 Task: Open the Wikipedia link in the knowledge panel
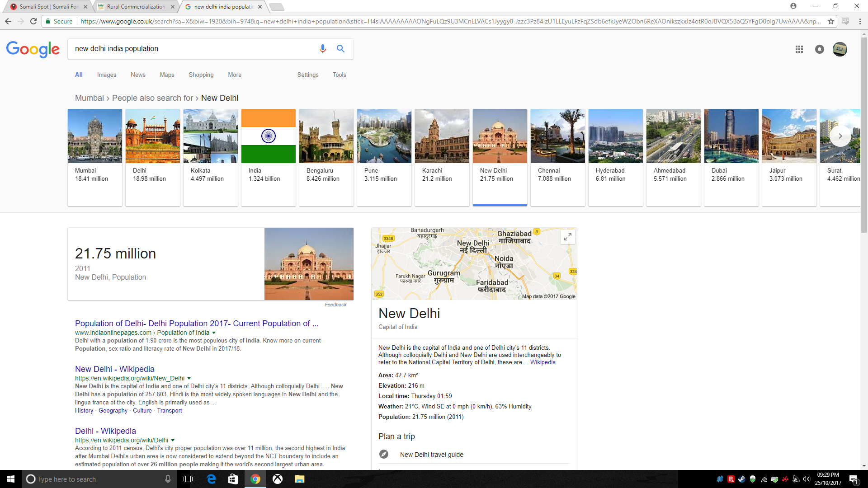point(542,362)
